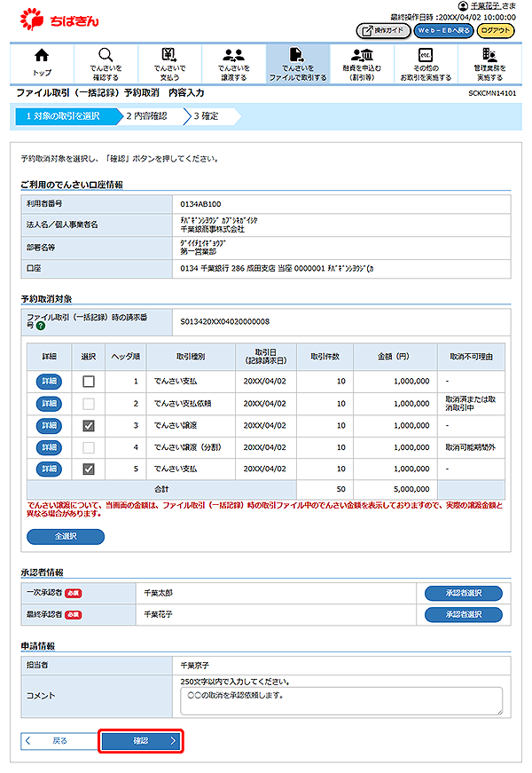Click the 全選択 button
This screenshot has height=773, width=532.
coord(66,536)
